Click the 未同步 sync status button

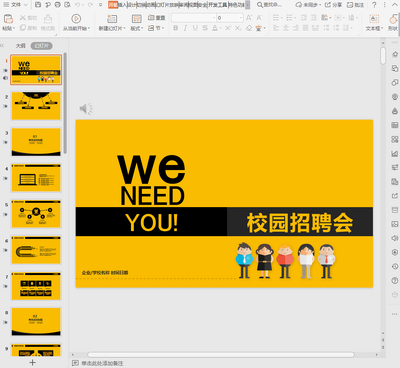coord(308,5)
